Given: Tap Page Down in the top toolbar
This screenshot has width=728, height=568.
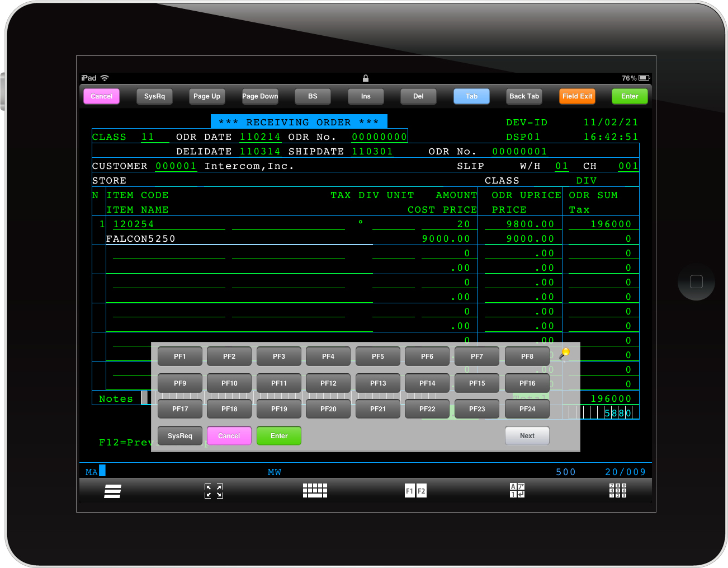Looking at the screenshot, I should pyautogui.click(x=260, y=96).
